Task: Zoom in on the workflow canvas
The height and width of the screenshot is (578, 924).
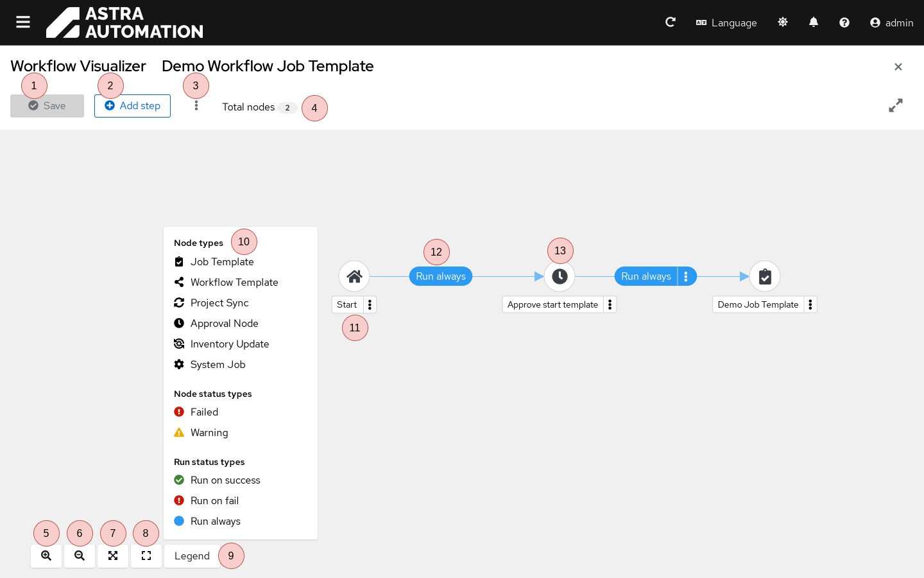Action: pyautogui.click(x=46, y=556)
